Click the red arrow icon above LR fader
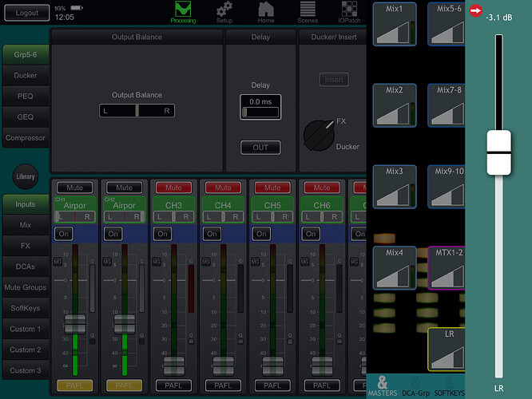The height and width of the screenshot is (399, 532). coord(475,11)
